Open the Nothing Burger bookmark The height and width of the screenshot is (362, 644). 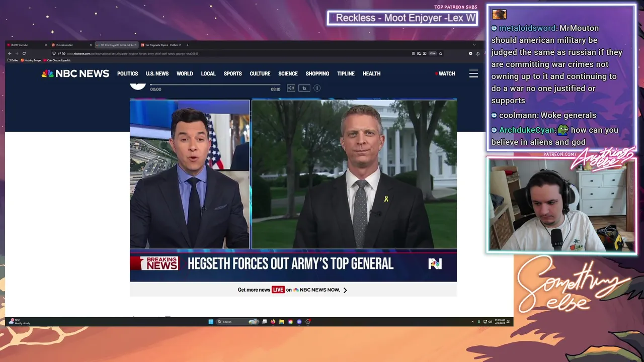coord(31,60)
